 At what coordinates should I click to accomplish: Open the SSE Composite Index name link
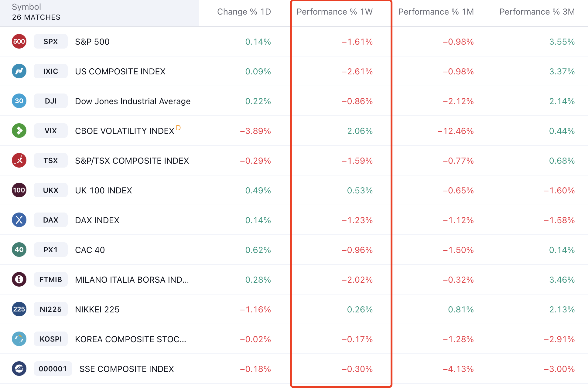click(x=126, y=369)
